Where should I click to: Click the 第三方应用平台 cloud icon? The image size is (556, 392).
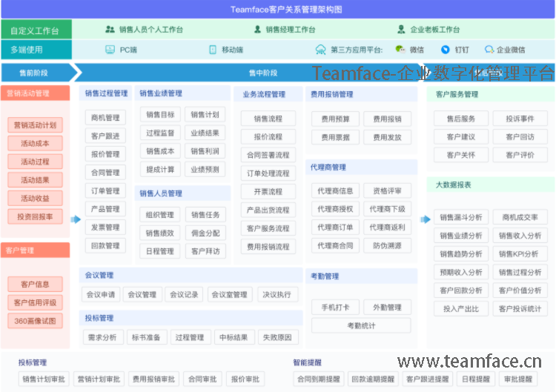tap(320, 50)
